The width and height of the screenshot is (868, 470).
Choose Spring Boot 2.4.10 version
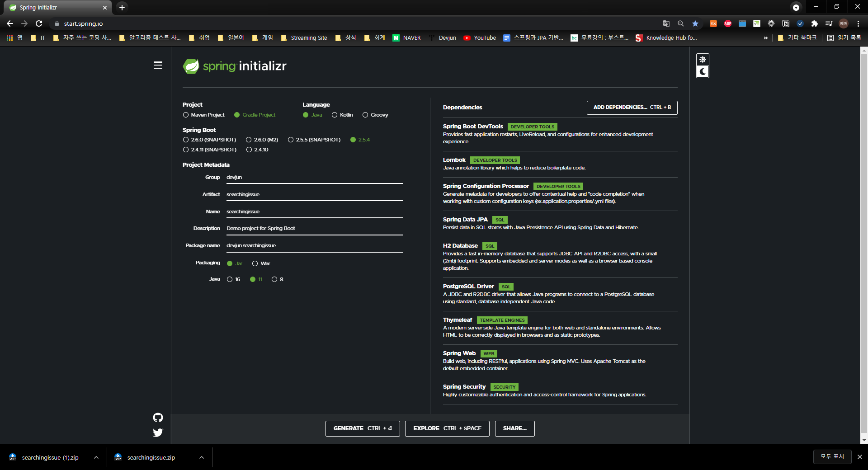coord(257,150)
